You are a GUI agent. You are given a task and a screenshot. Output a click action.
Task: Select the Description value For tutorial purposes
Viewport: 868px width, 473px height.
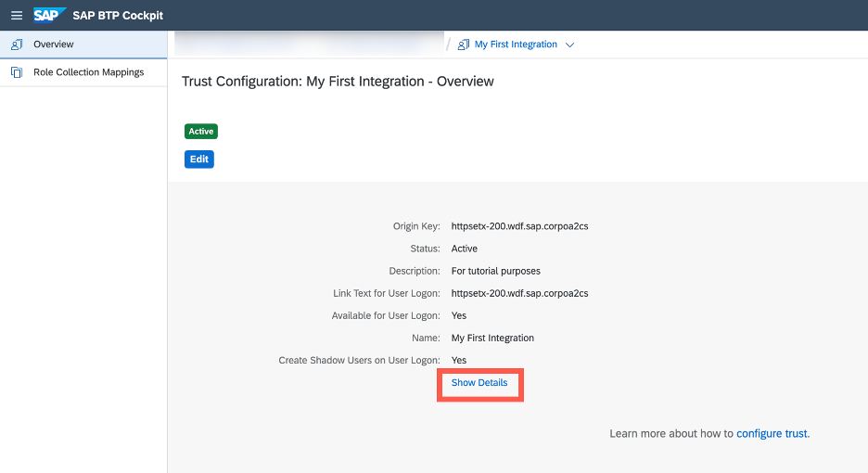496,271
